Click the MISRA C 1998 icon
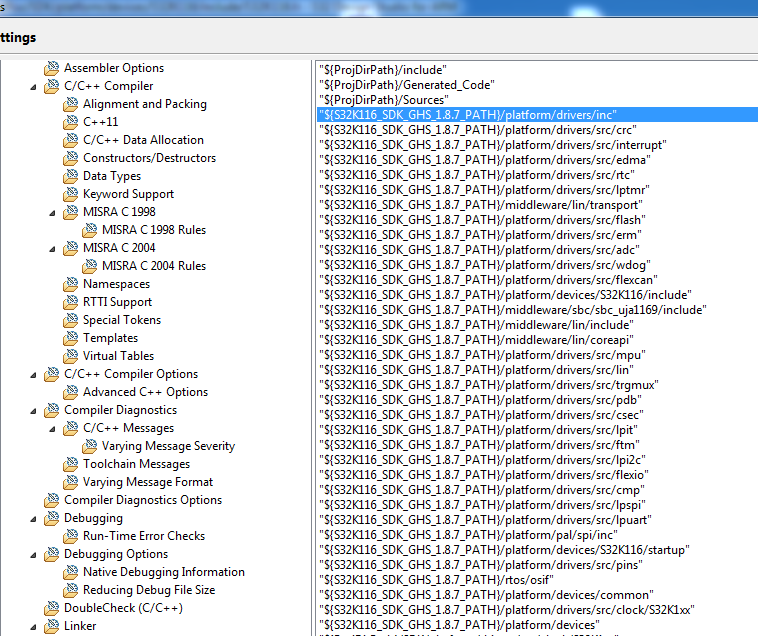This screenshot has height=636, width=758. (x=71, y=212)
